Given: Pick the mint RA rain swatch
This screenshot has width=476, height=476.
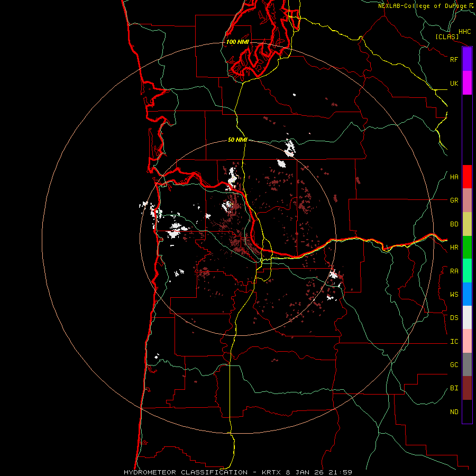Looking at the screenshot, I should pyautogui.click(x=467, y=271).
